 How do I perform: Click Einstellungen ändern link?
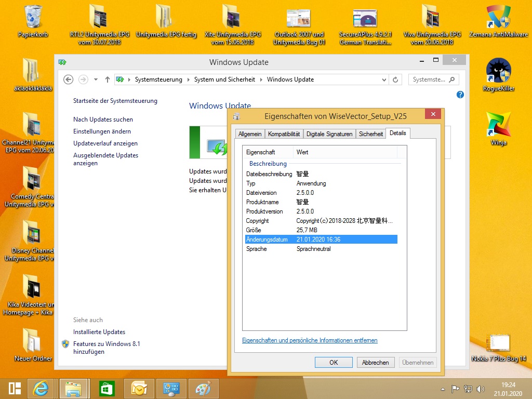click(102, 131)
